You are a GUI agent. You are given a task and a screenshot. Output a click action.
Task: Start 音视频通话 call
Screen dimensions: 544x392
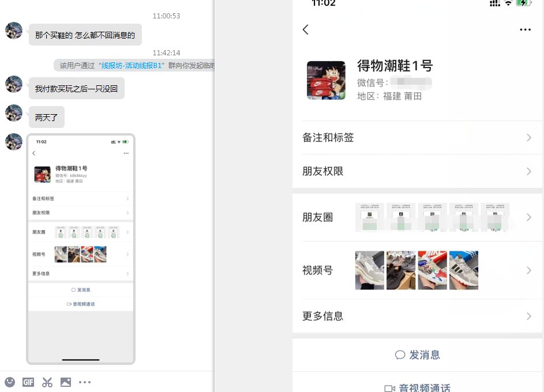pos(417,387)
